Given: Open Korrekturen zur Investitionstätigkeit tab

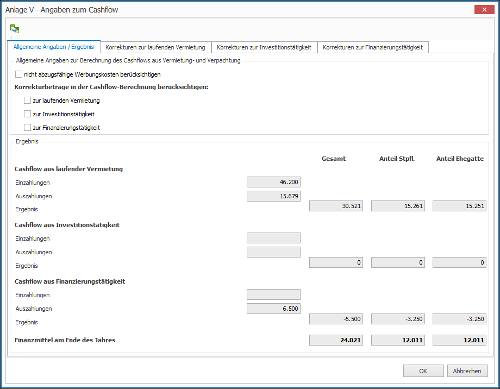Looking at the screenshot, I should 264,47.
